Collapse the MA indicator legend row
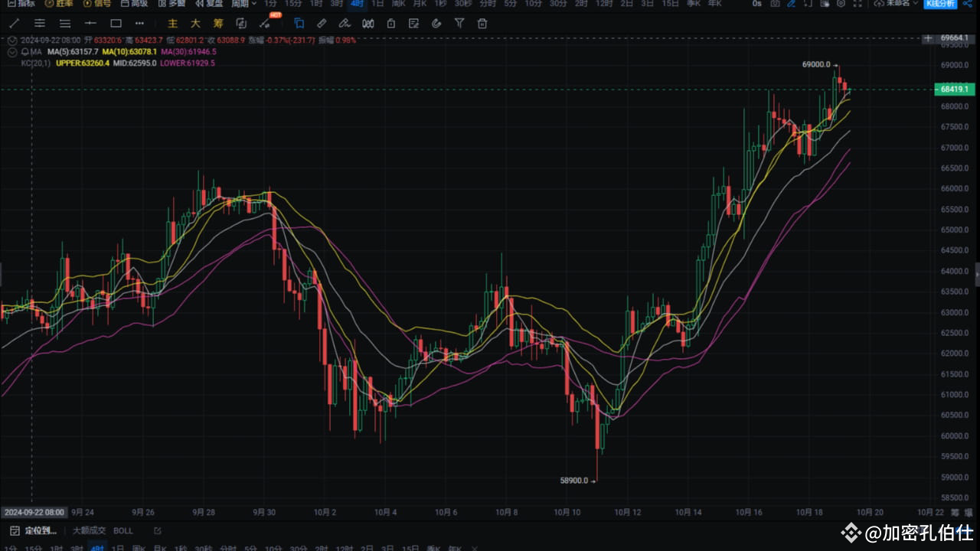Screen dimensions: 980x551 (x=13, y=51)
